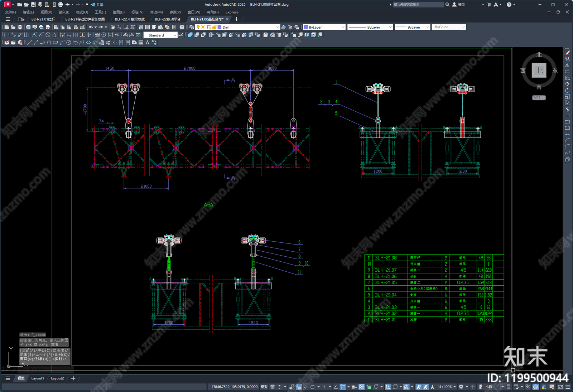This screenshot has height=392, width=573.
Task: Toggle the drawing grid display
Action: [x=273, y=387]
